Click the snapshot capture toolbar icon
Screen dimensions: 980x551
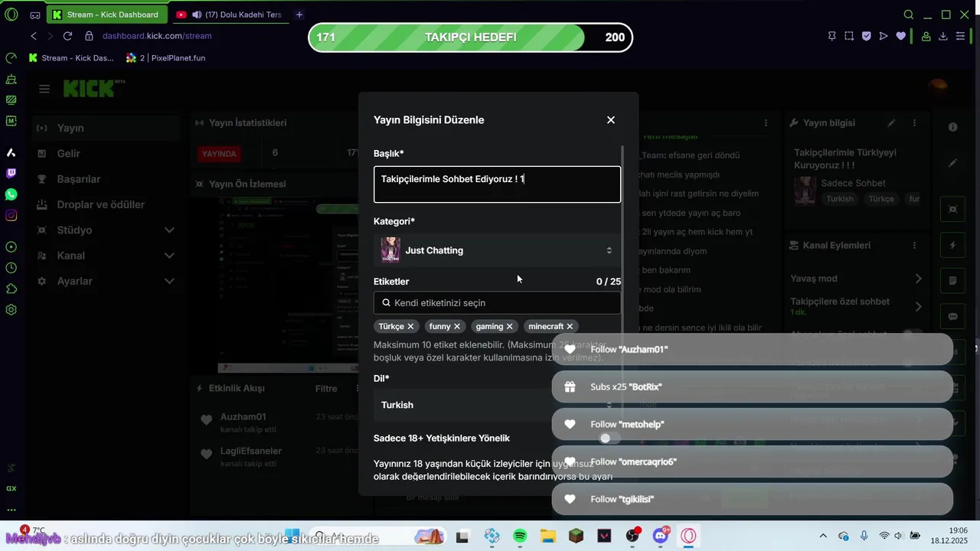[849, 36]
